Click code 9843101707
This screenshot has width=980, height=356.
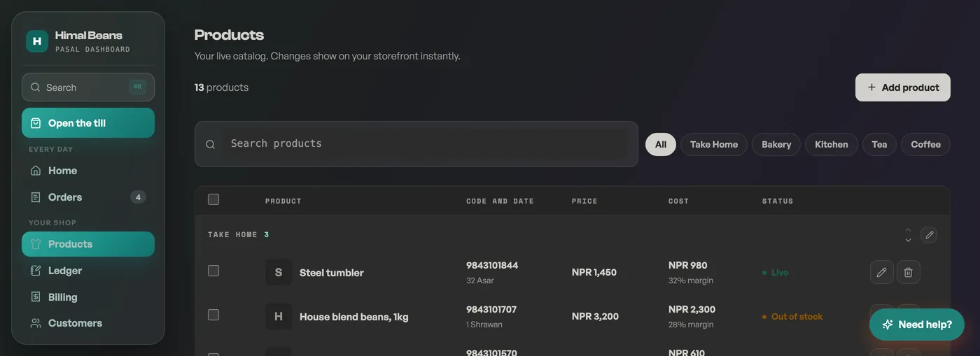[491, 309]
